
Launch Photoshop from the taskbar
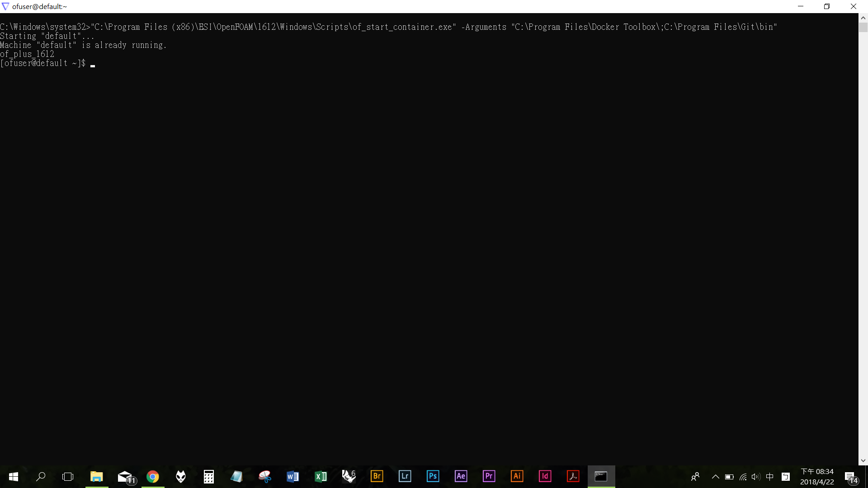coord(433,476)
